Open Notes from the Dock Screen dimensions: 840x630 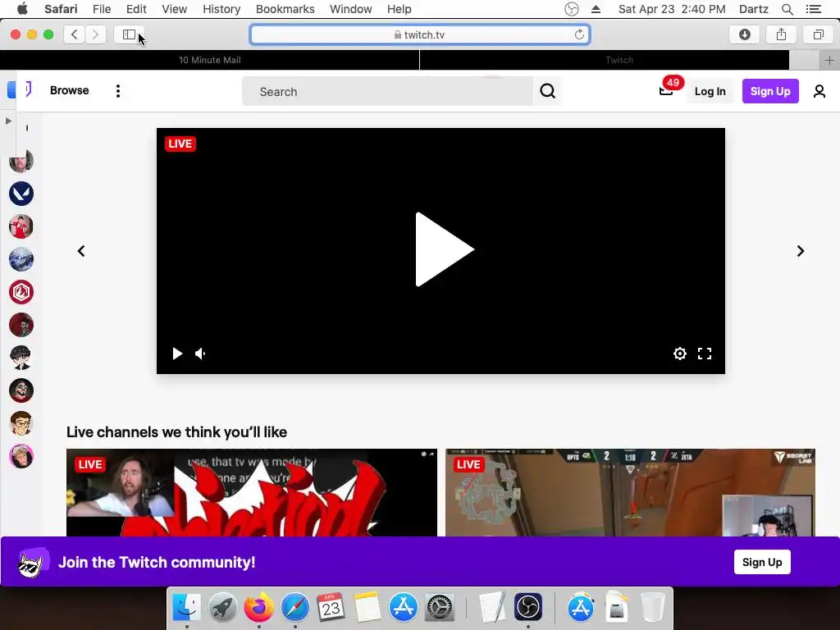(x=367, y=607)
